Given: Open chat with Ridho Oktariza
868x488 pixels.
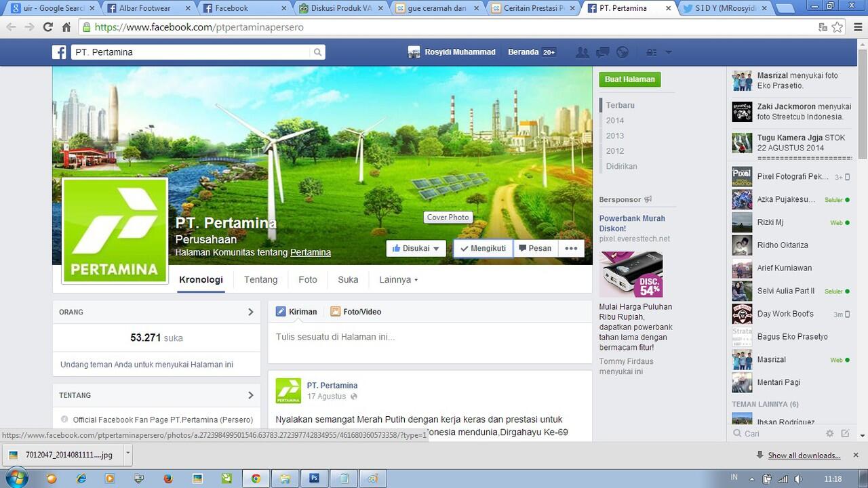Looking at the screenshot, I should coord(790,245).
